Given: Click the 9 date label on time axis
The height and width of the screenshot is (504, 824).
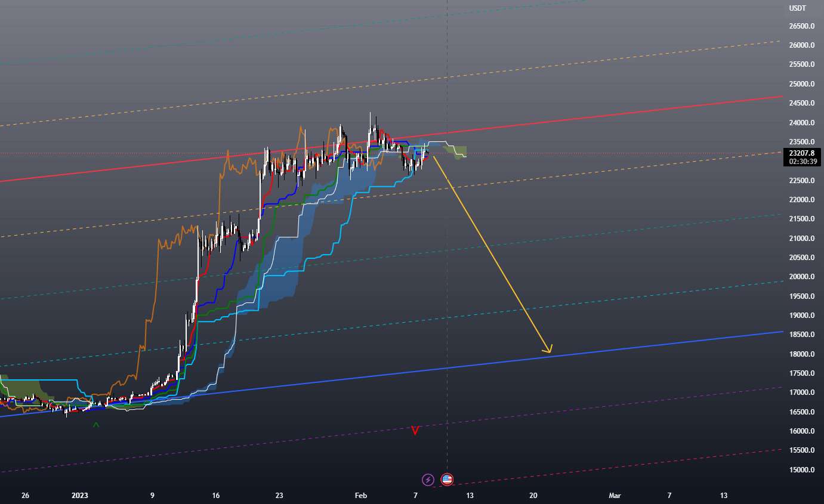Looking at the screenshot, I should click(153, 496).
